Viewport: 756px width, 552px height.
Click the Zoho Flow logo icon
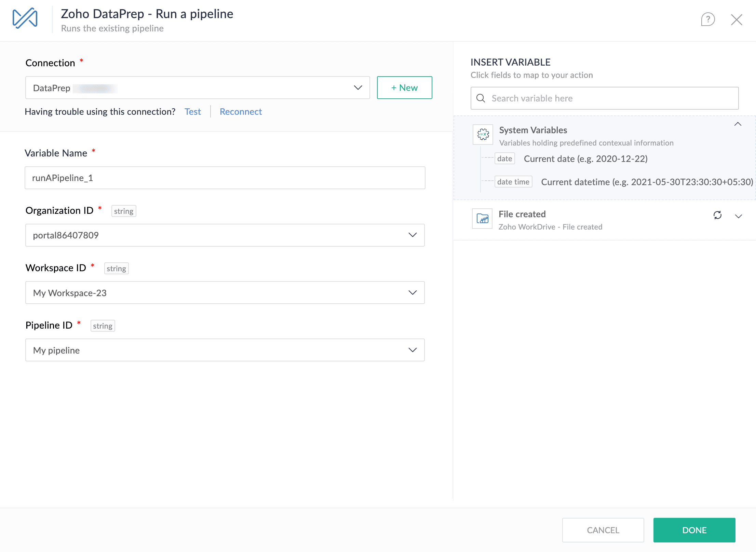point(25,18)
